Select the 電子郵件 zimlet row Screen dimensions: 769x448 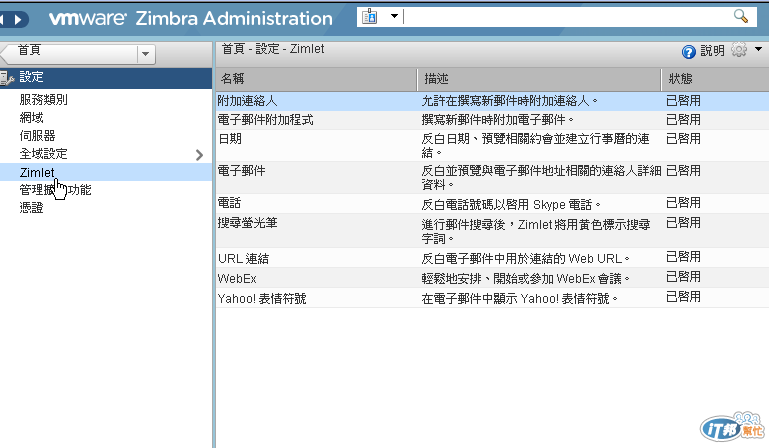492,177
